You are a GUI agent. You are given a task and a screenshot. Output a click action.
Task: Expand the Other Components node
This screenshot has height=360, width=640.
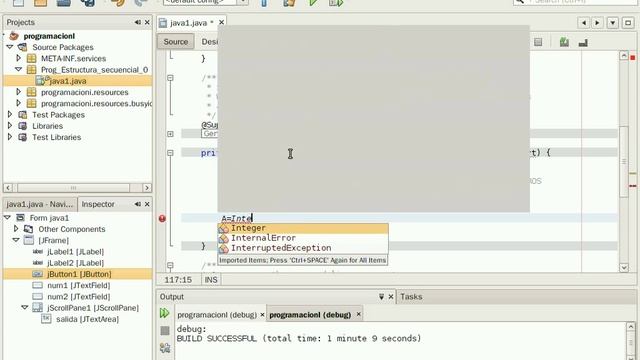pos(16,229)
